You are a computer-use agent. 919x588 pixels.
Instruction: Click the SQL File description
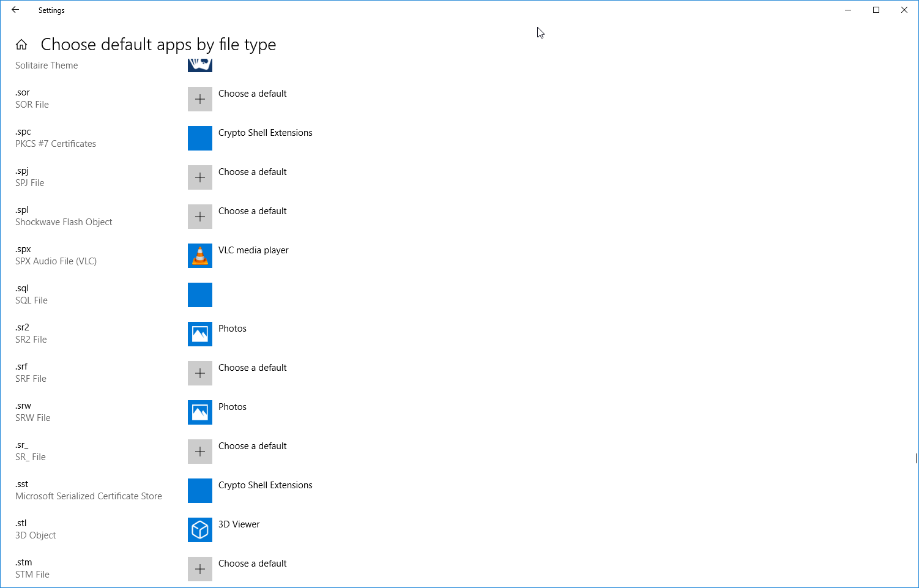[x=31, y=300]
